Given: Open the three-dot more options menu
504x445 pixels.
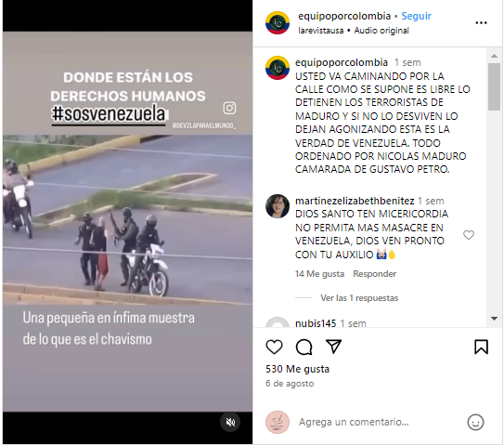Looking at the screenshot, I should (x=481, y=23).
